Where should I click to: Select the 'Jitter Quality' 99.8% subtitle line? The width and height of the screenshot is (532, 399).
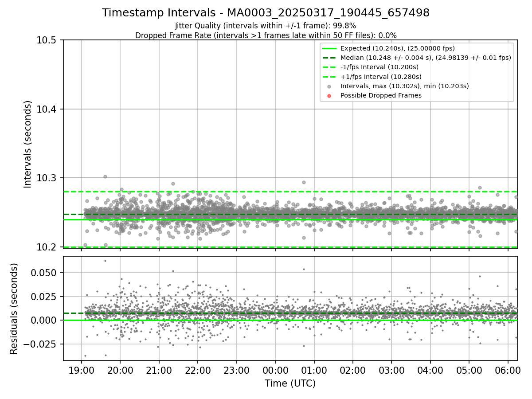pyautogui.click(x=266, y=26)
